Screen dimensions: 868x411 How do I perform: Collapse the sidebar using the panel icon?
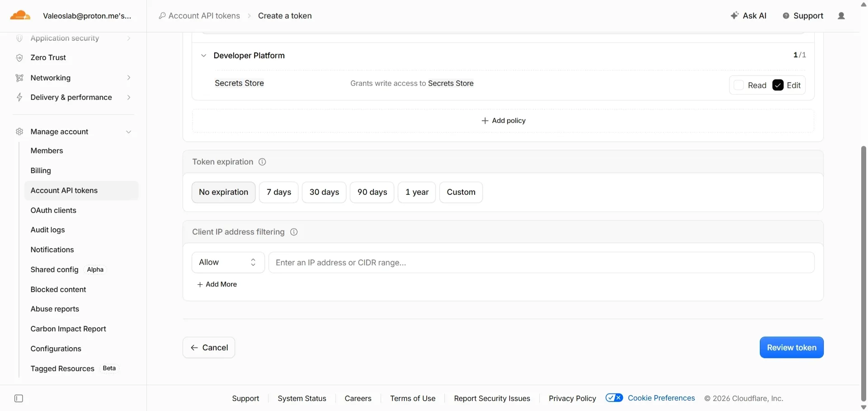coord(19,398)
